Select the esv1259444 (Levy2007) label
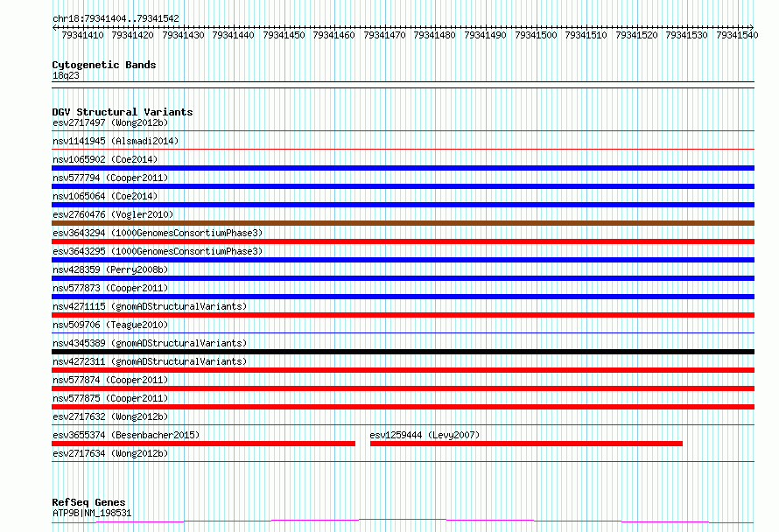Viewport: 779px width, 532px height. click(425, 435)
